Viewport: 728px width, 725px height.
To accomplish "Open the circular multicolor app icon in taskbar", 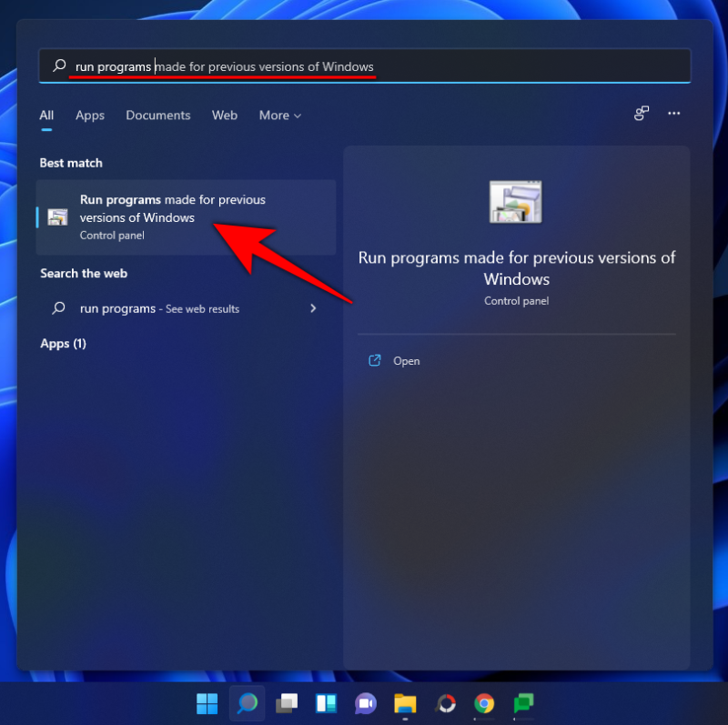I will [446, 704].
